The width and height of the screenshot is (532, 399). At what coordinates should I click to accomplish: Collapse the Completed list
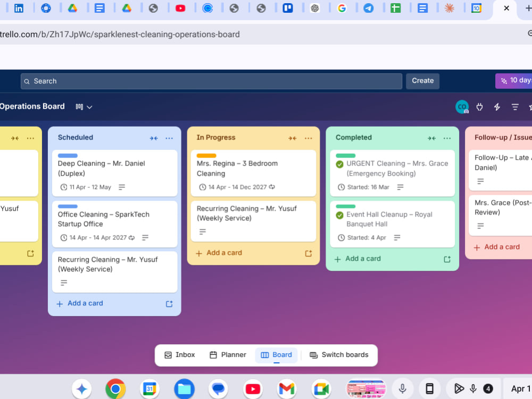click(431, 138)
